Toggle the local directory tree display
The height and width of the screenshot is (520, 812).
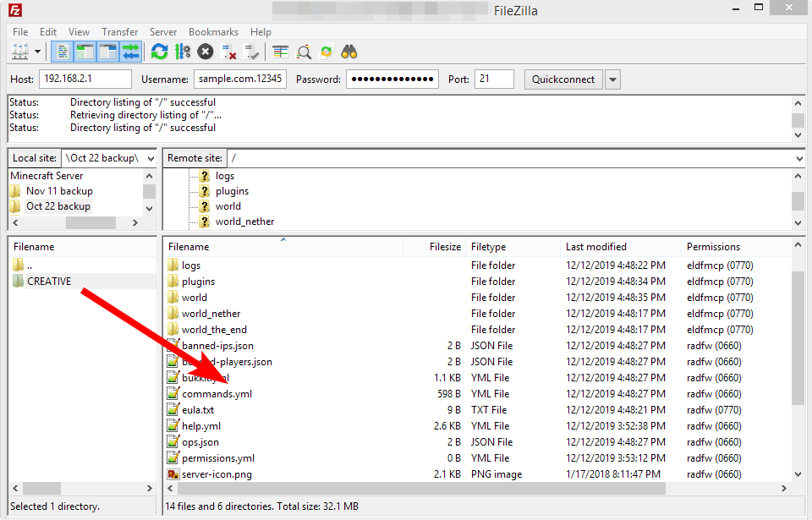(x=85, y=52)
